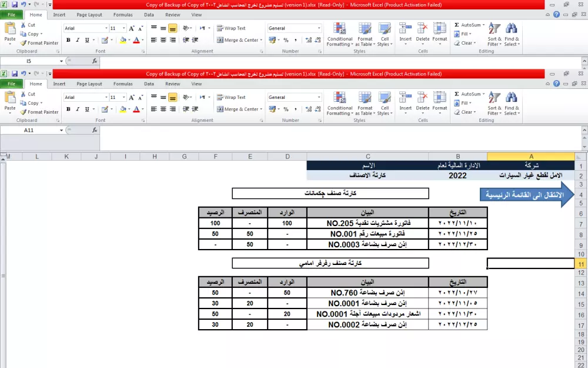The height and width of the screenshot is (368, 588).
Task: Open Cell Styles in lower window (A11)
Action: (385, 103)
